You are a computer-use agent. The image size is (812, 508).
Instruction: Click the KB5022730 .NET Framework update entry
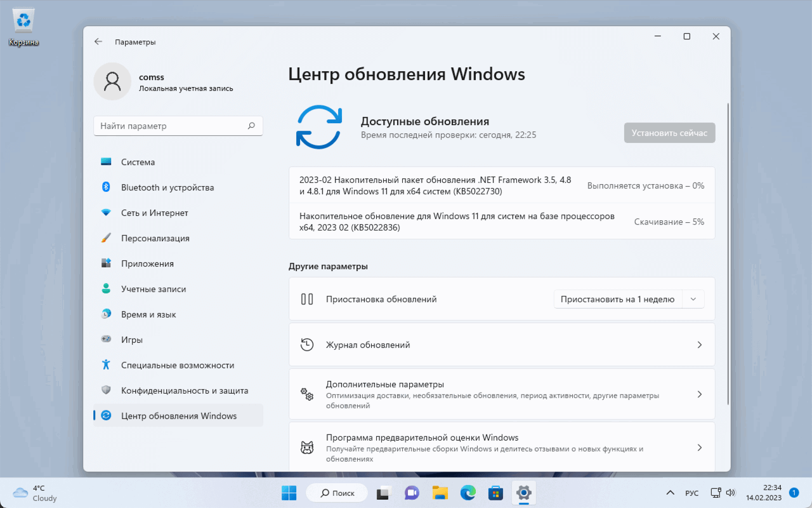pyautogui.click(x=502, y=185)
